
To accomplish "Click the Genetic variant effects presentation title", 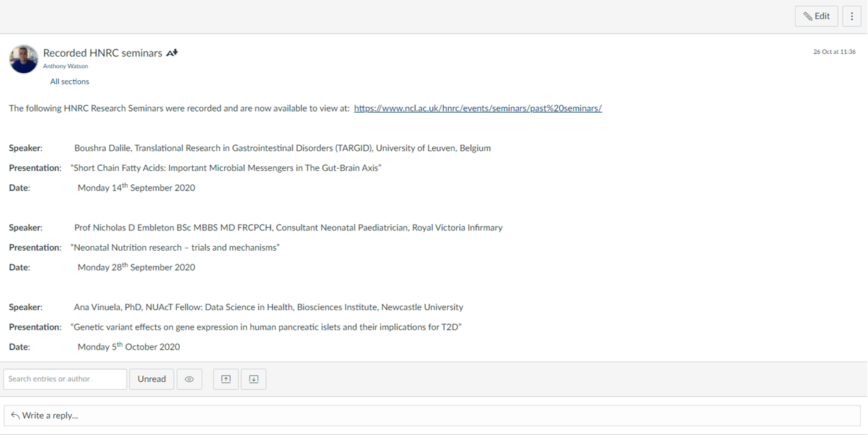I will point(266,327).
